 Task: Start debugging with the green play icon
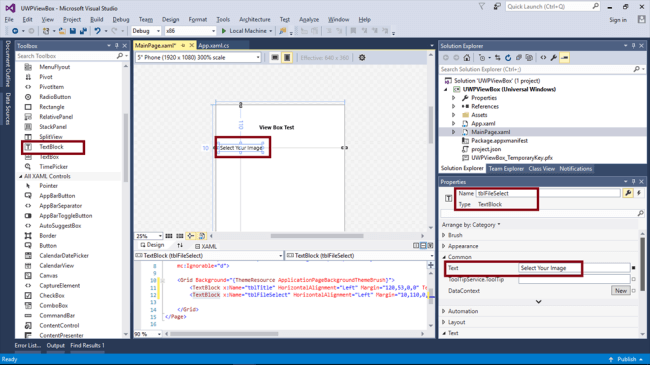pos(224,31)
